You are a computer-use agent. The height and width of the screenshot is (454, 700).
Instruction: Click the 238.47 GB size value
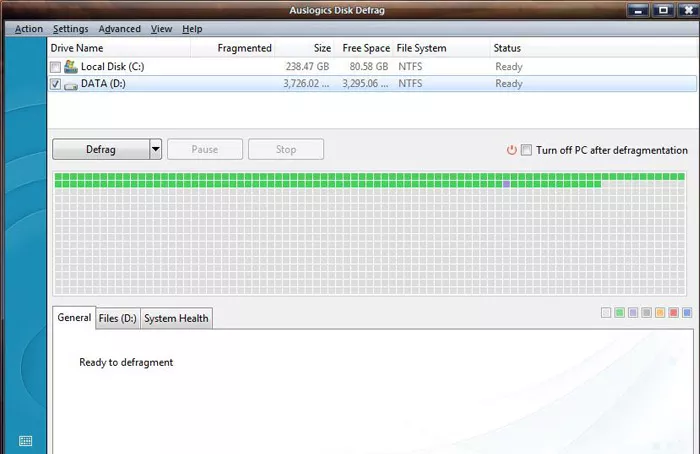coord(307,67)
